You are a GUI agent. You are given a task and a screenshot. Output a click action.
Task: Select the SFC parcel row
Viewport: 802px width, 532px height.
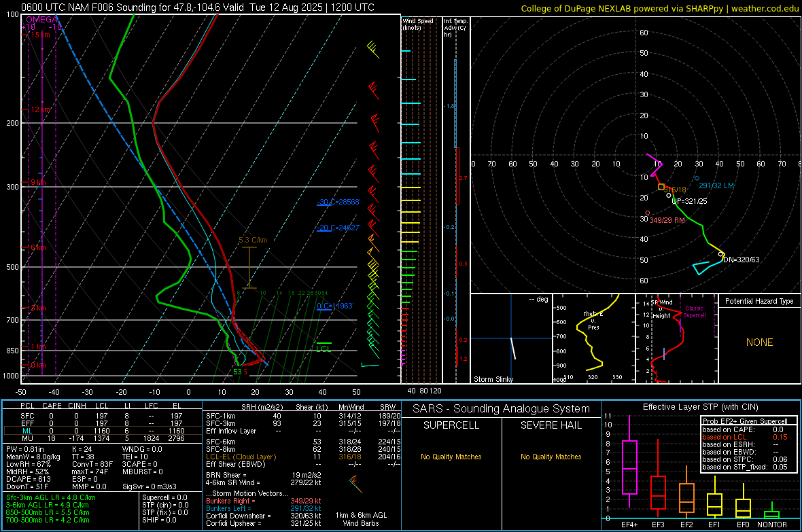coord(101,416)
